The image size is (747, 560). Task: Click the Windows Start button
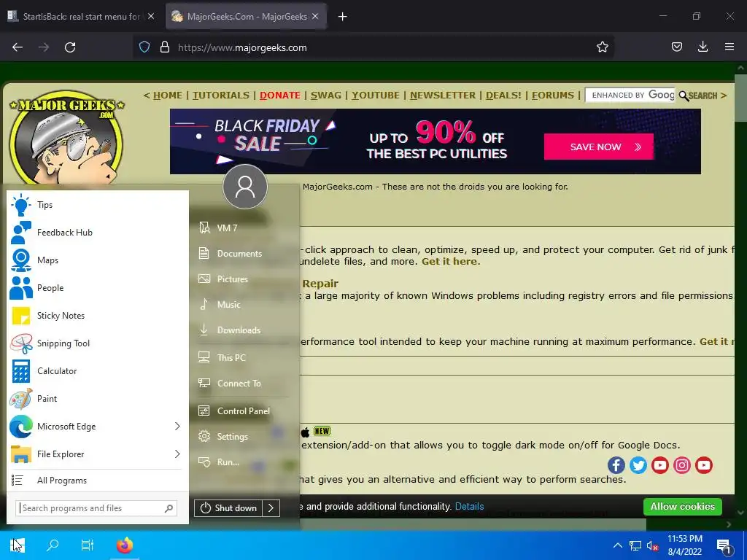click(18, 545)
